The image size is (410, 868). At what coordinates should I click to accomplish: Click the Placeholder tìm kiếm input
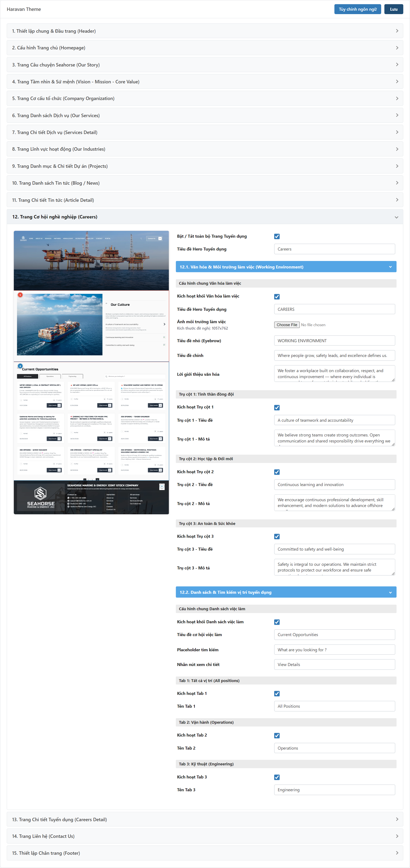click(x=334, y=650)
